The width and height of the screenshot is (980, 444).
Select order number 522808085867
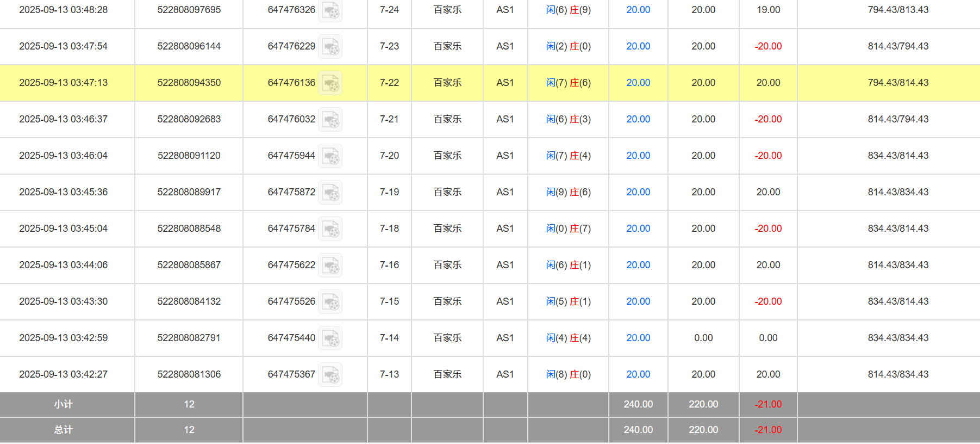click(189, 265)
